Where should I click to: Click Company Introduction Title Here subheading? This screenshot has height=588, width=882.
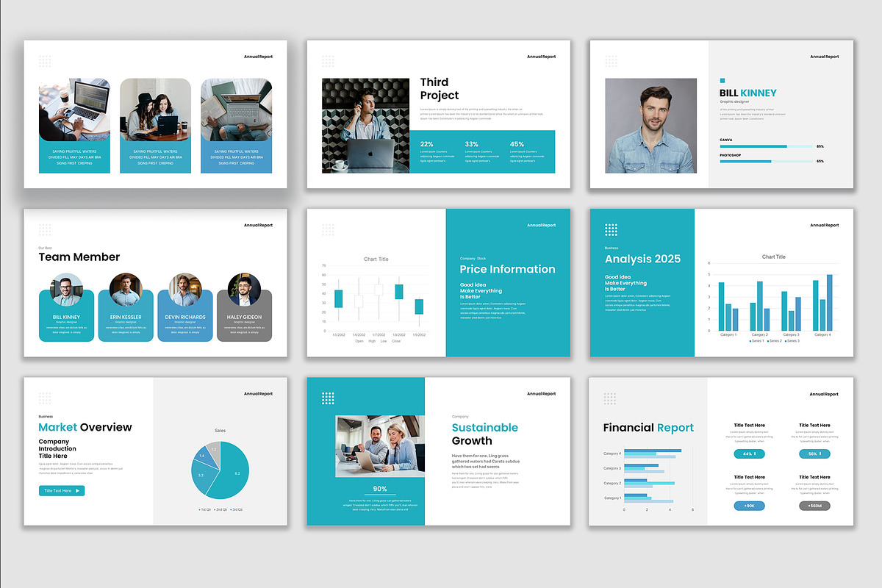pos(57,448)
